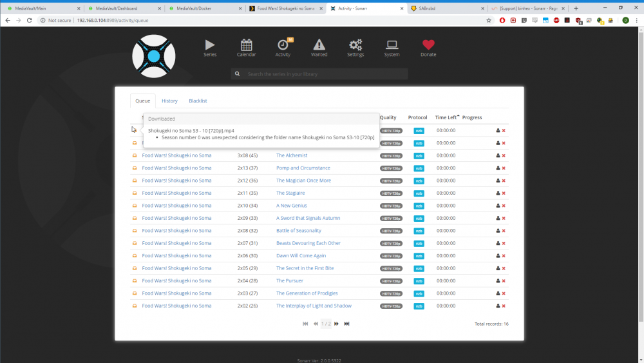This screenshot has width=644, height=363.
Task: Switch to Blacklist tab
Action: coord(198,101)
